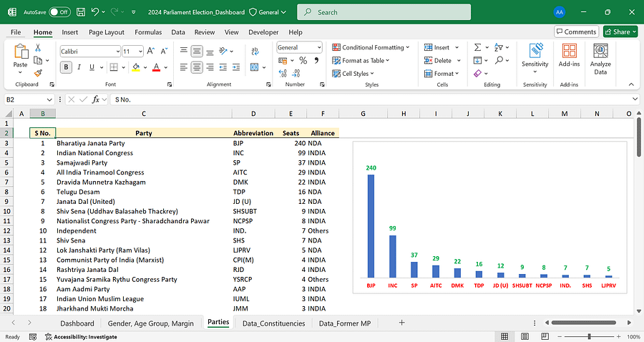This screenshot has height=342, width=644.
Task: Toggle Center horizontal alignment
Action: point(197,67)
